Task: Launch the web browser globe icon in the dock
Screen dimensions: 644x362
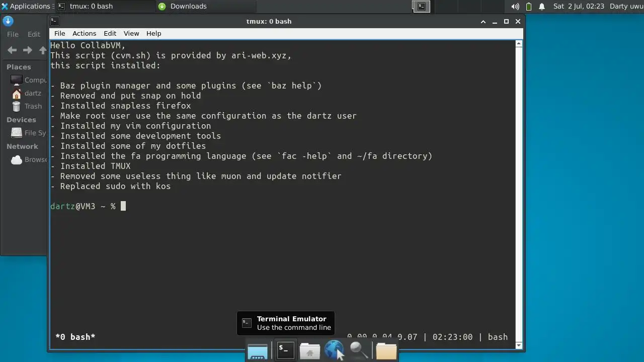Action: point(334,350)
